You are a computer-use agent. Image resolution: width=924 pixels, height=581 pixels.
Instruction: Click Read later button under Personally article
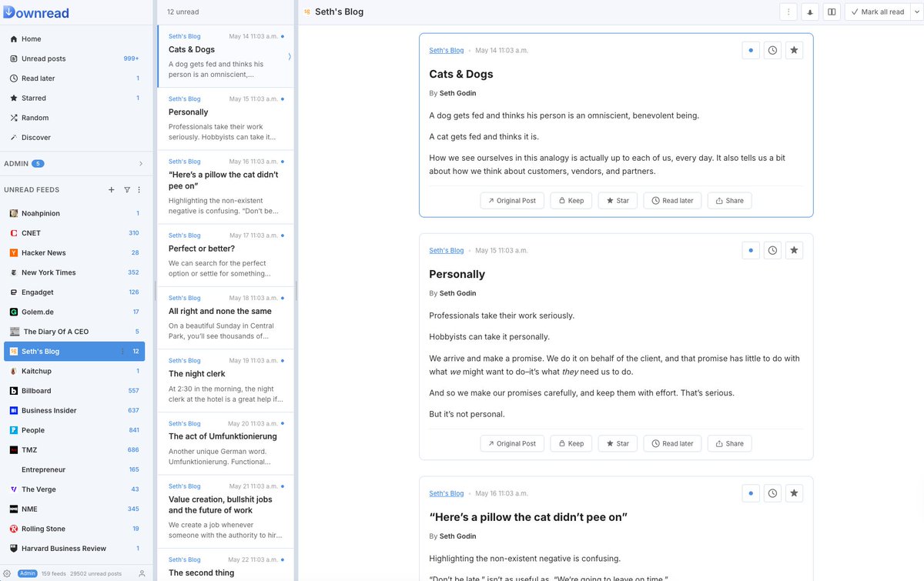pos(672,444)
